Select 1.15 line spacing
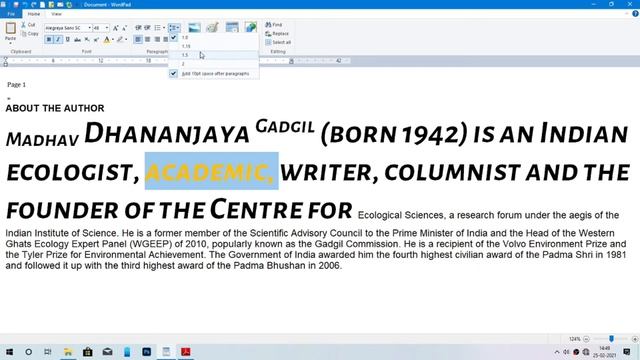The image size is (640, 360). coord(213,46)
